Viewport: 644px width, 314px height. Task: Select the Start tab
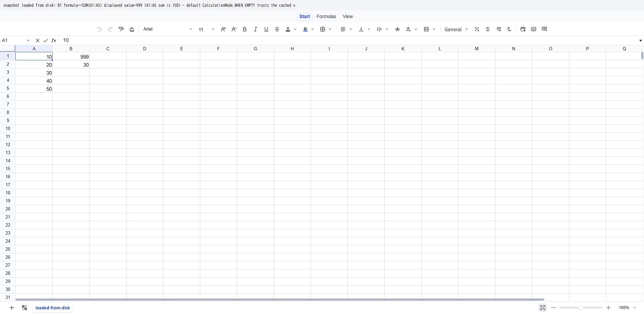[305, 16]
